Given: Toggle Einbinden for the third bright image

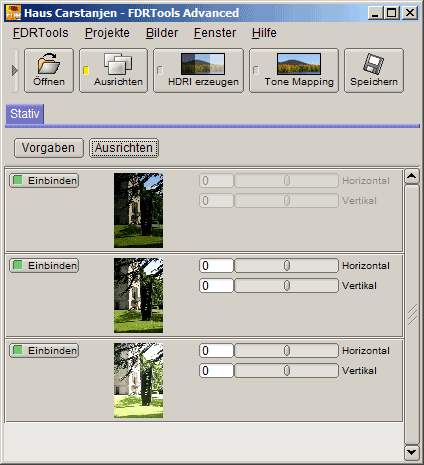Looking at the screenshot, I should pos(44,350).
